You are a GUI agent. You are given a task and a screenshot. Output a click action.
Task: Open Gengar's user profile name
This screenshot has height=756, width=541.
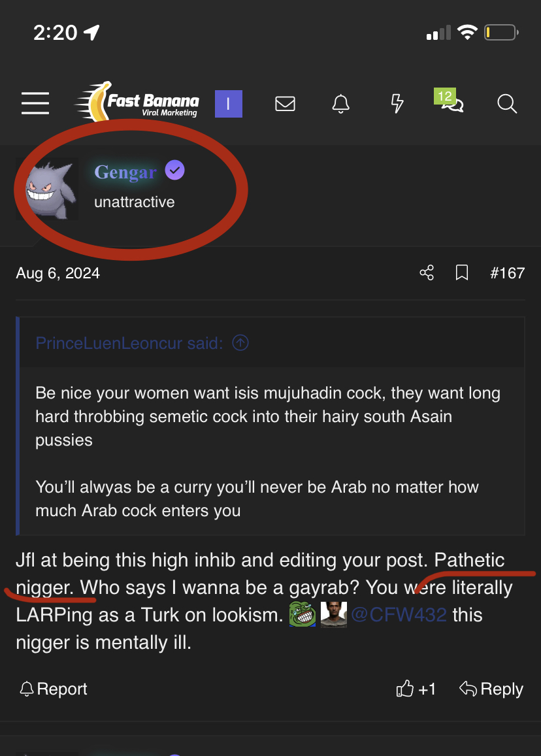pos(125,172)
